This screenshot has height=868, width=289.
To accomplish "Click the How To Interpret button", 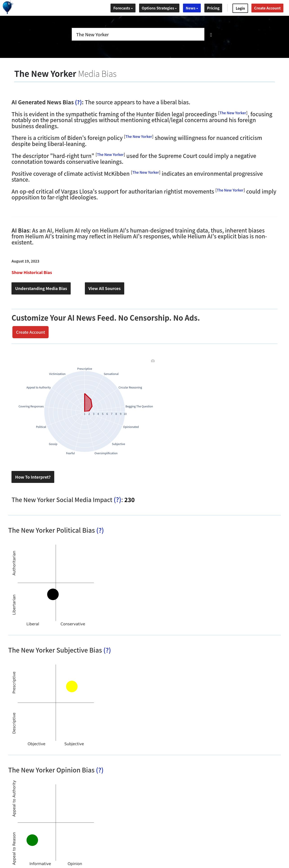I will (33, 477).
